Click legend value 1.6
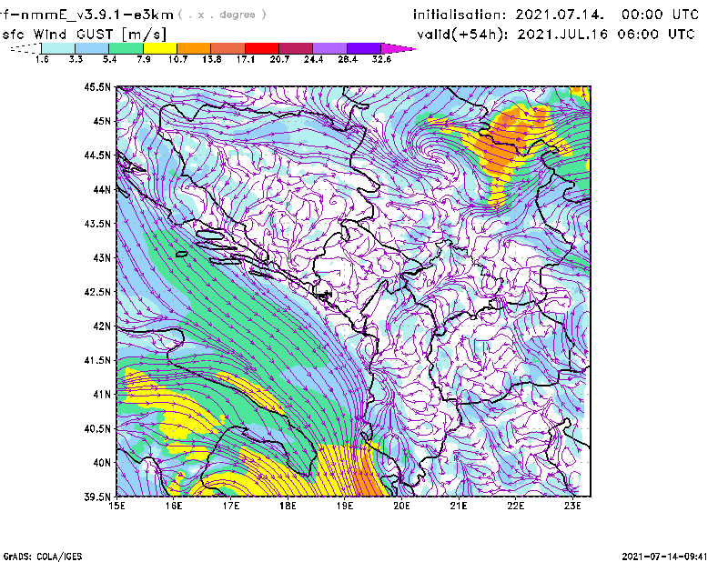 [42, 59]
